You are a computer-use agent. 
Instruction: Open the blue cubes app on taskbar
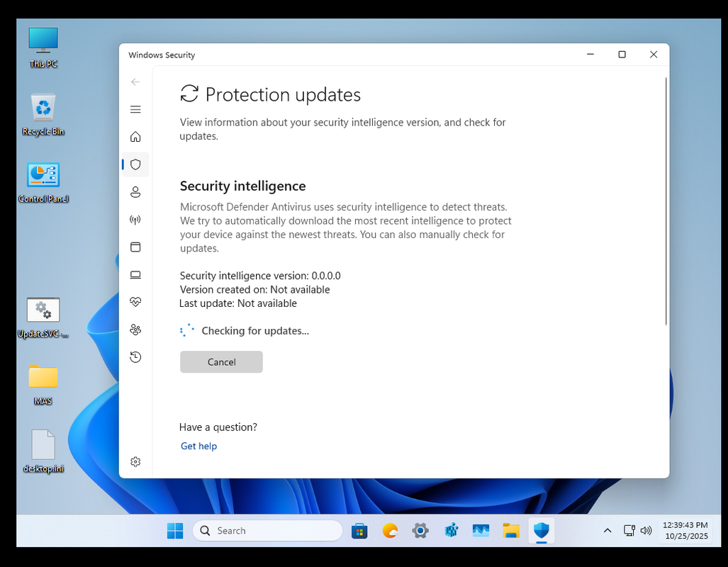(x=451, y=531)
